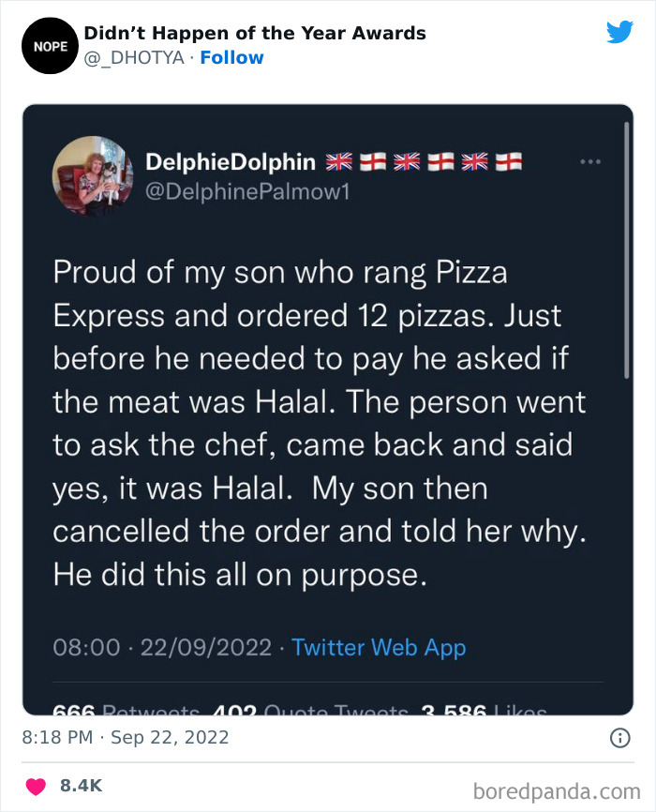
Task: Click the Twitter bird logo
Action: click(619, 33)
